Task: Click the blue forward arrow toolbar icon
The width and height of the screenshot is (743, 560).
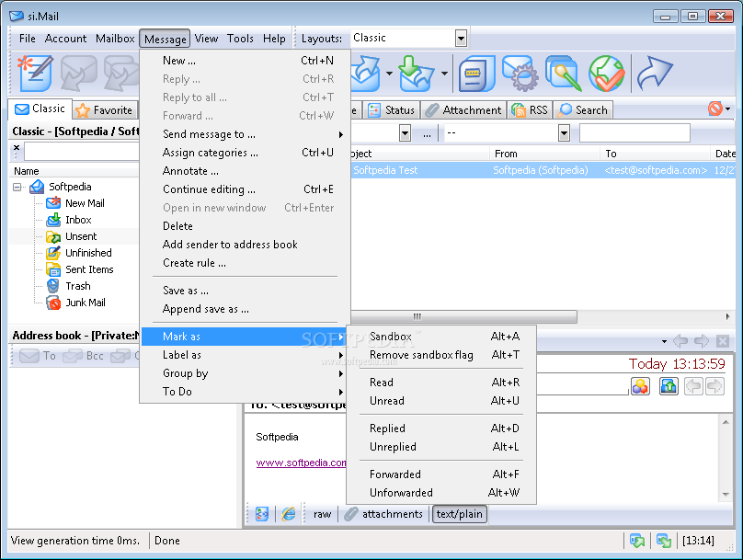Action: 655,74
